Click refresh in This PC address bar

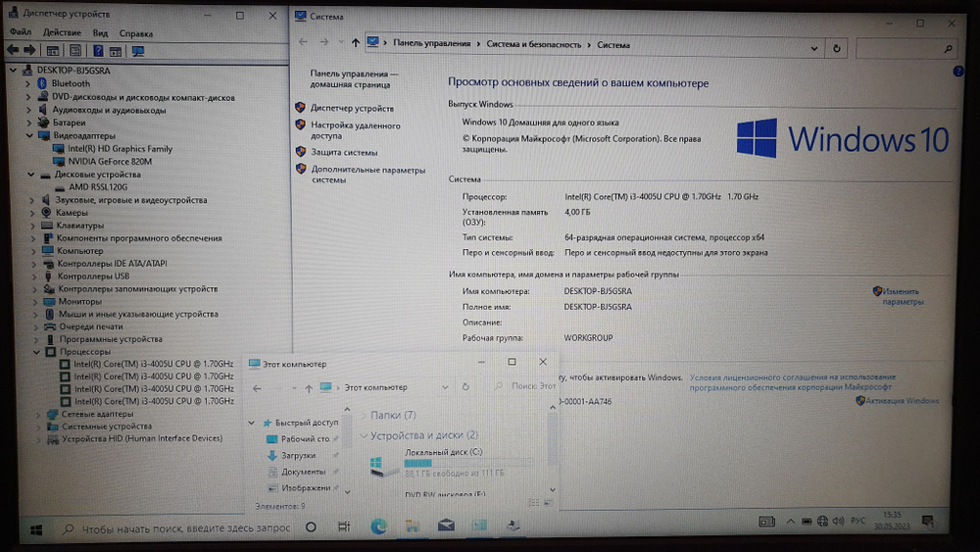click(x=465, y=387)
